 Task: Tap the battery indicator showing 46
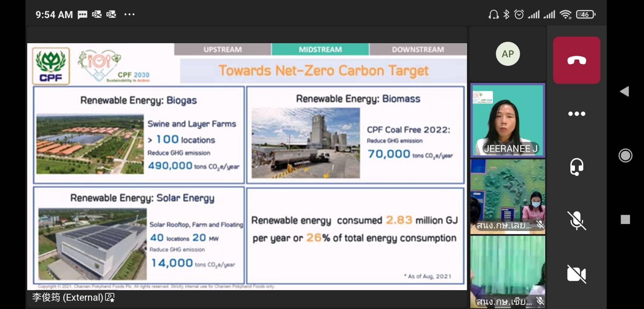click(x=585, y=15)
